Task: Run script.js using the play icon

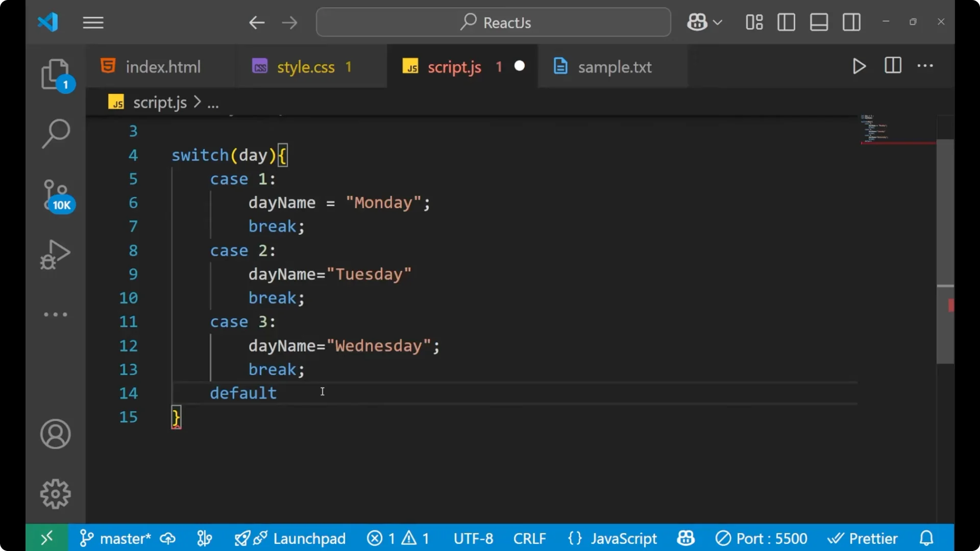Action: (859, 66)
